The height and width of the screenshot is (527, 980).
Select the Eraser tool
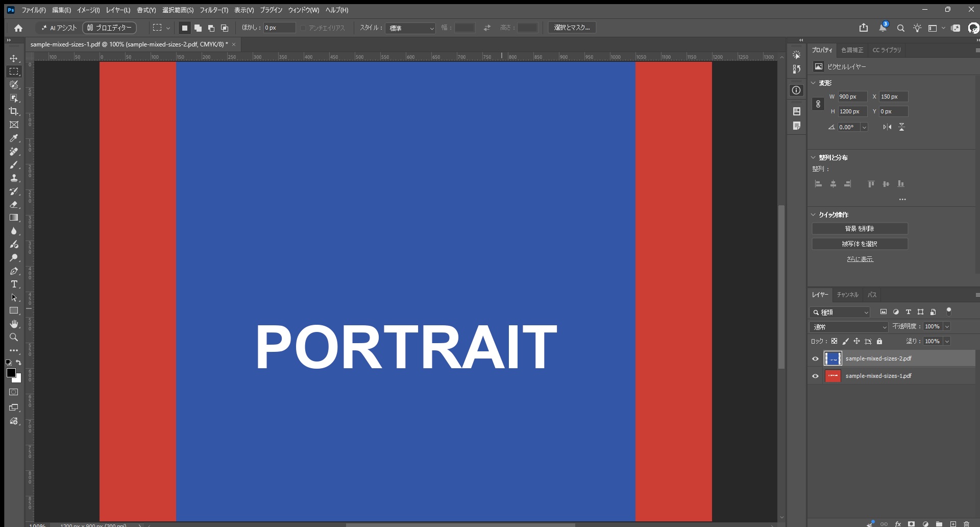(x=14, y=204)
